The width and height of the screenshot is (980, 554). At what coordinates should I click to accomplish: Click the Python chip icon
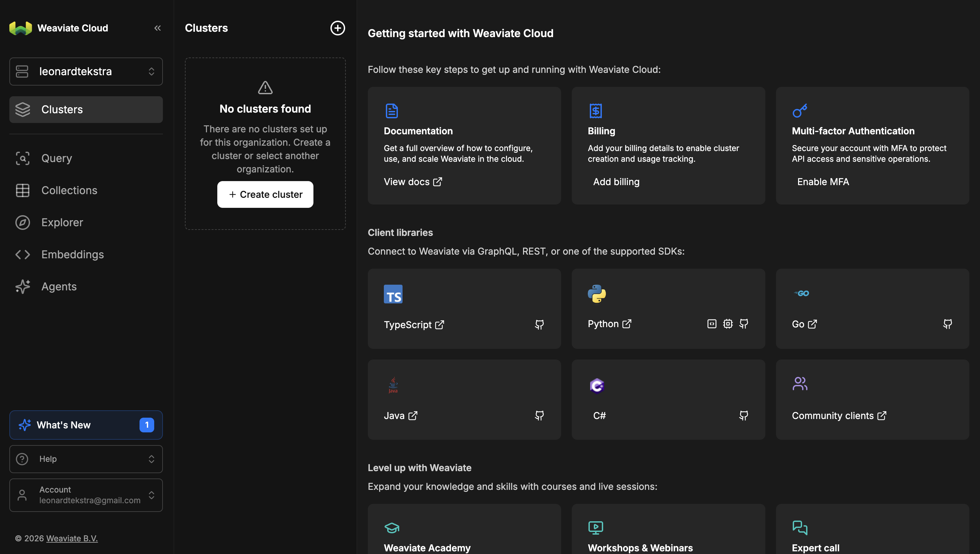pos(727,324)
